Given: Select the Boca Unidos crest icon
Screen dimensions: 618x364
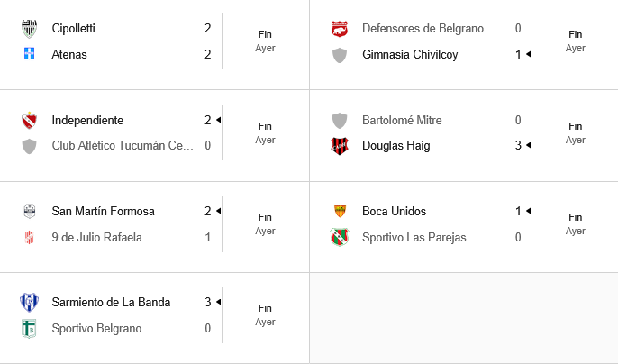Looking at the screenshot, I should (340, 211).
